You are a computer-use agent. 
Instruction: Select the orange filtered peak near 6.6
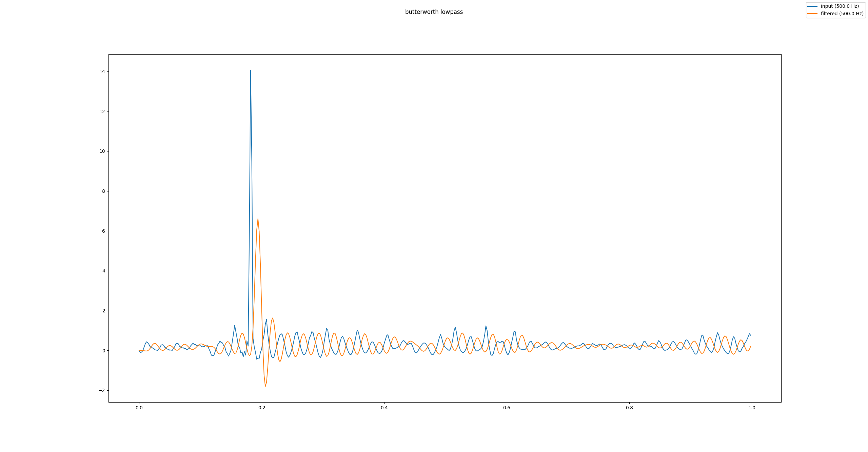coord(257,220)
